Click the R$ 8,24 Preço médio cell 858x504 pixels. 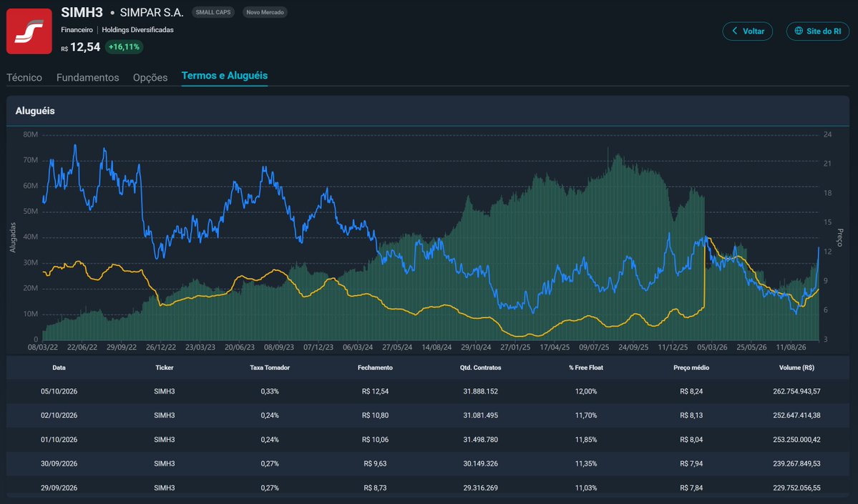pyautogui.click(x=691, y=391)
